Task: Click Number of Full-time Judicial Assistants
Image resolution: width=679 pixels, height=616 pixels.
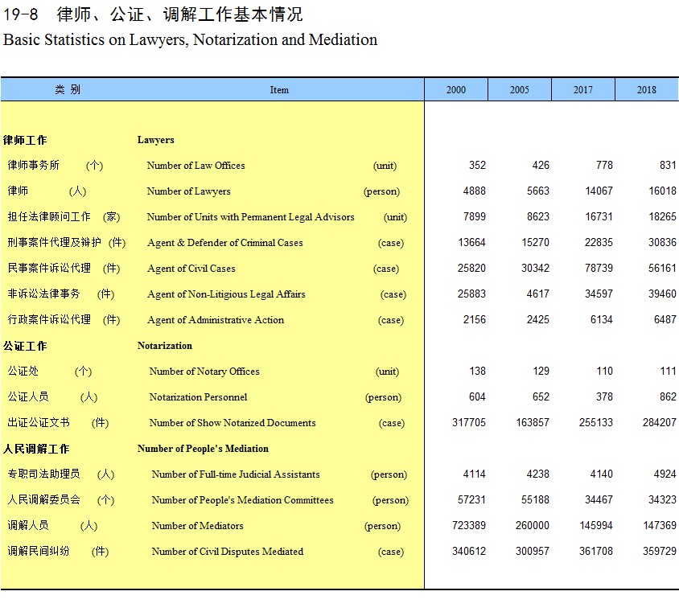Action: point(236,474)
